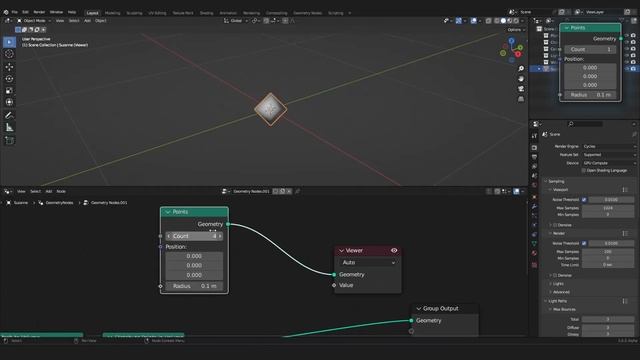
Task: Collapse the Light Paths panel
Action: coord(546,301)
